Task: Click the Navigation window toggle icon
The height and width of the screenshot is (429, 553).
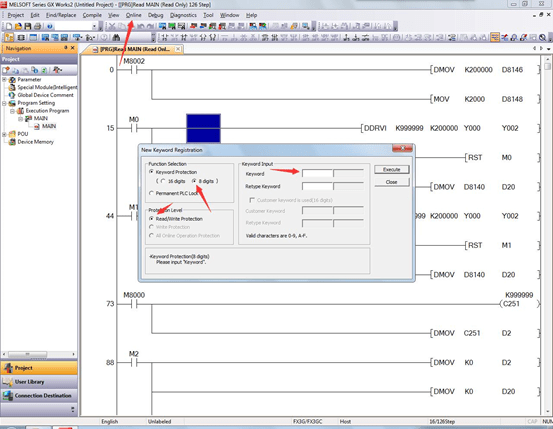Action: pyautogui.click(x=9, y=37)
